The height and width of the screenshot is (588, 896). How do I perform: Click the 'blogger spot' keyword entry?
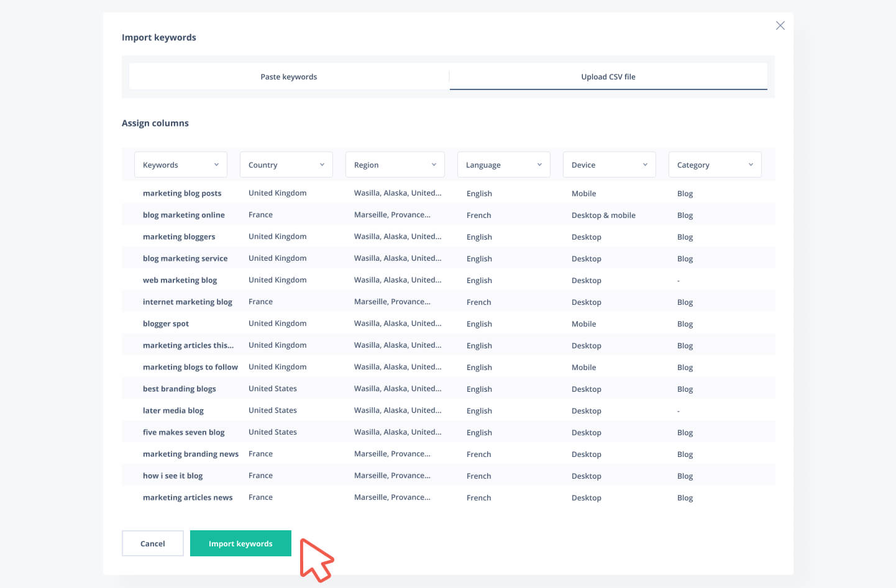coord(166,323)
